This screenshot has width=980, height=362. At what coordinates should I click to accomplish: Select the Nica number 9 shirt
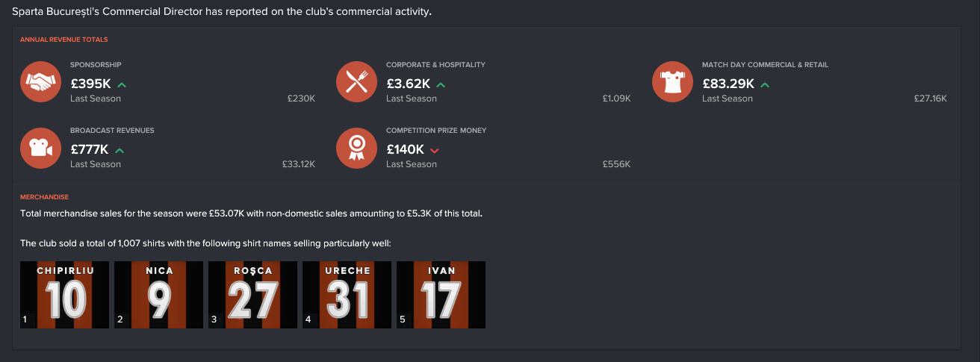pos(158,295)
